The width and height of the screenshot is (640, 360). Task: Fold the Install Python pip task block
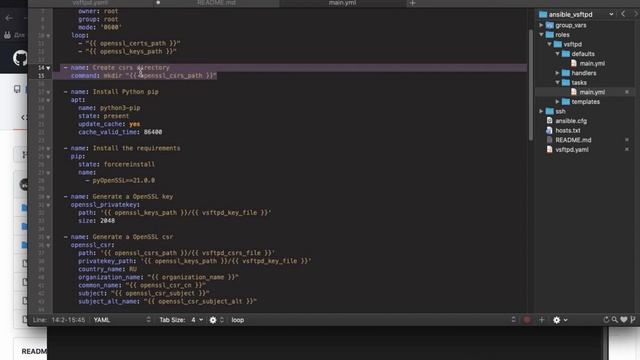tap(48, 92)
